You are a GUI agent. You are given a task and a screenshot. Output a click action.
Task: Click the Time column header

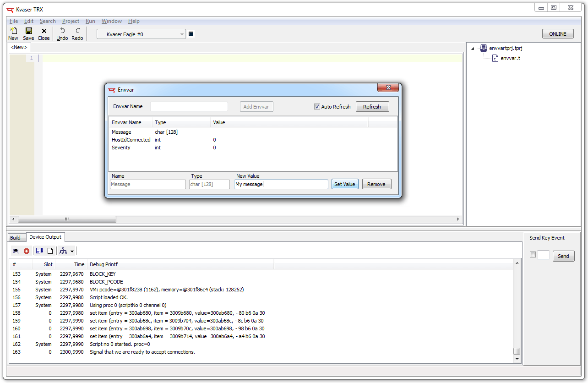click(71, 264)
